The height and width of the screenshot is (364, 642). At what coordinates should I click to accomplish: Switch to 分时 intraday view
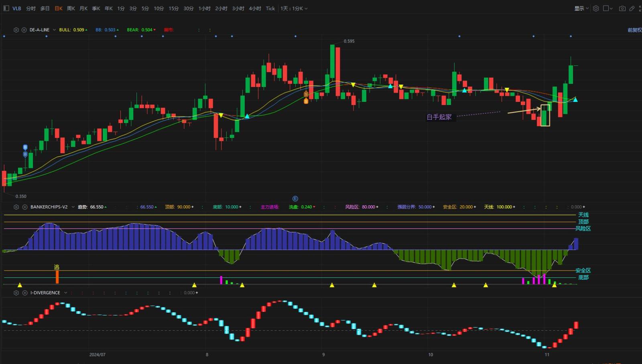click(31, 8)
